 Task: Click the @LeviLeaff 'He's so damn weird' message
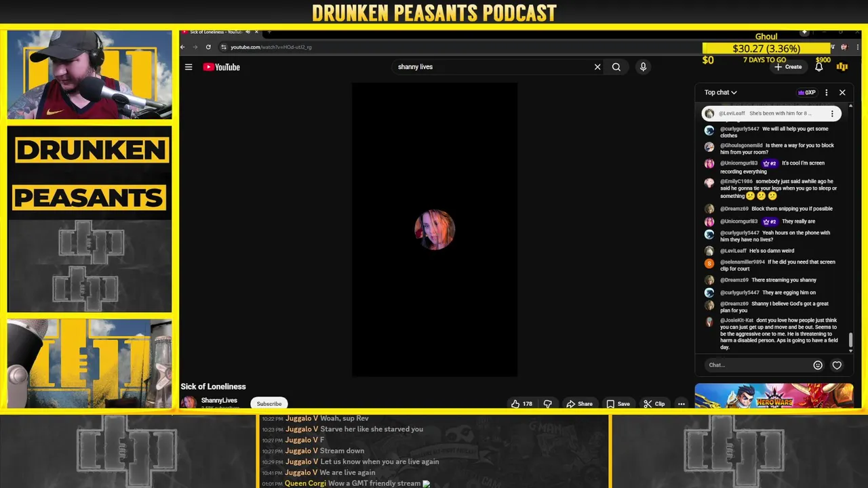pos(771,251)
